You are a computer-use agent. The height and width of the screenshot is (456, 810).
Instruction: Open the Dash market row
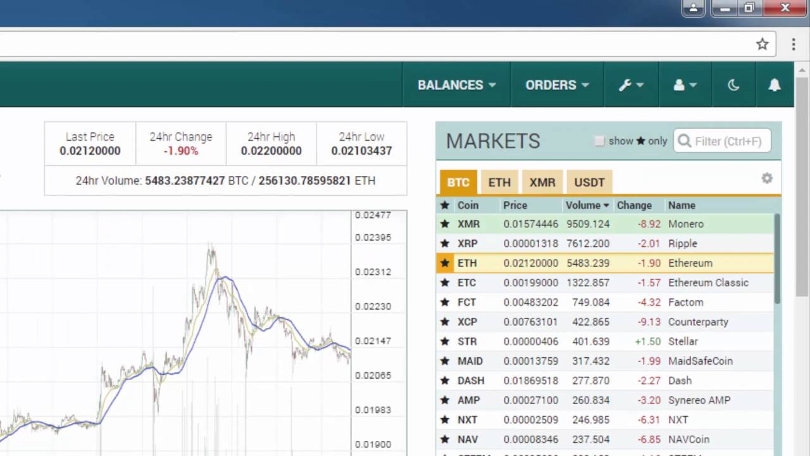point(605,381)
